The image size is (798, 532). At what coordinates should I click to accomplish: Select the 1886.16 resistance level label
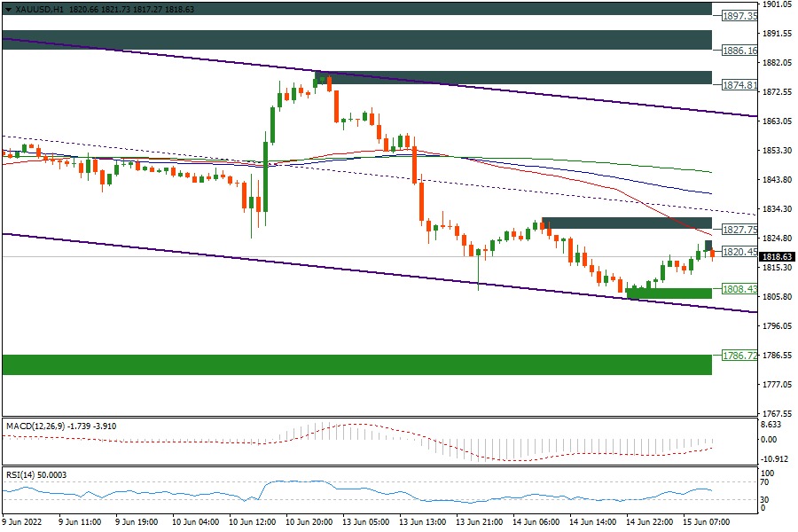[739, 51]
